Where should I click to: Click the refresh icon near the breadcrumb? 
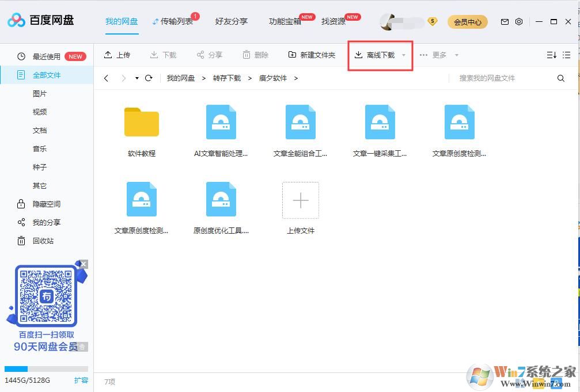click(x=149, y=78)
